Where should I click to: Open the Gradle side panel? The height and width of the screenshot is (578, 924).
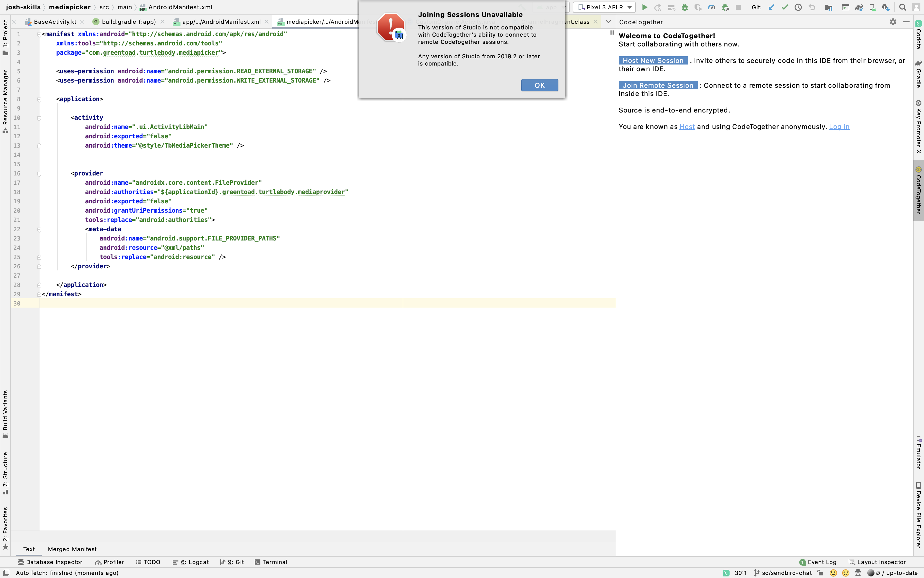(919, 74)
